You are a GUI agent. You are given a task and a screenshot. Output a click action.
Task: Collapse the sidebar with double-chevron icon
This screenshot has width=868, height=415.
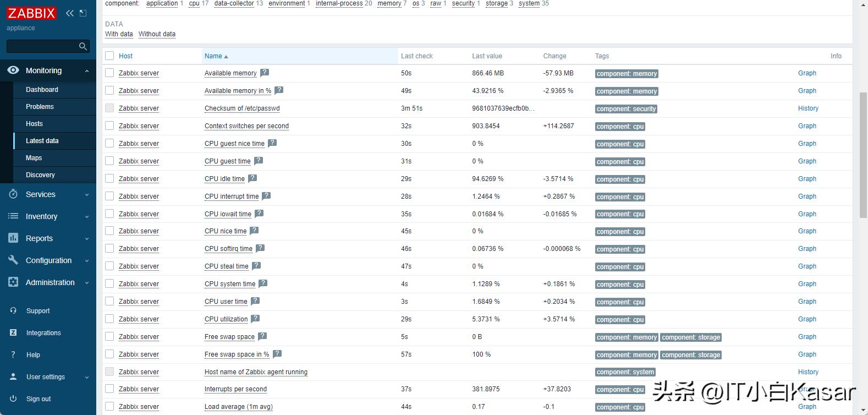click(70, 13)
